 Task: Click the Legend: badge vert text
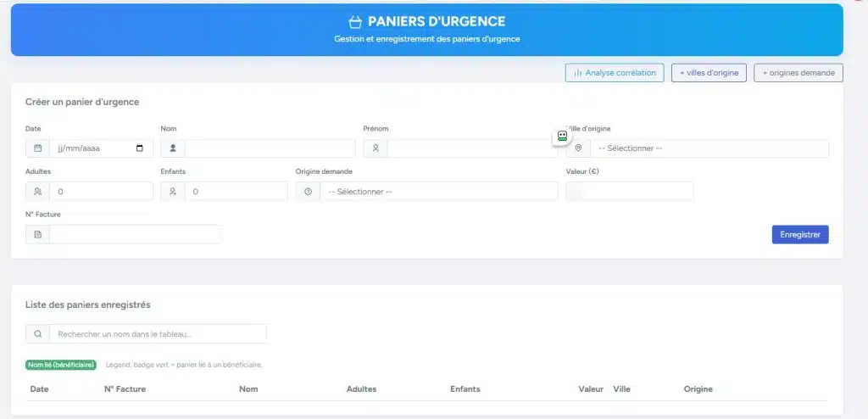pos(184,365)
